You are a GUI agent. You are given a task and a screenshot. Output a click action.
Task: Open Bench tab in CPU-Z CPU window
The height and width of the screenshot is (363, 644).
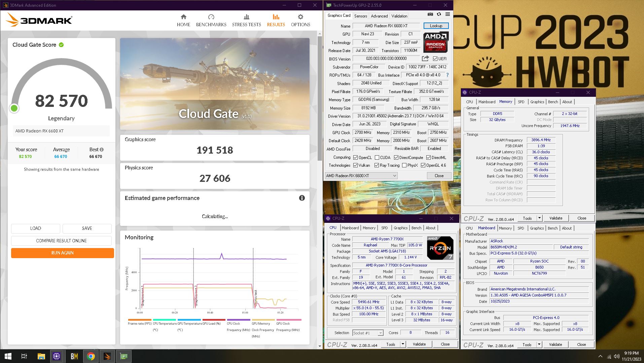[416, 228]
